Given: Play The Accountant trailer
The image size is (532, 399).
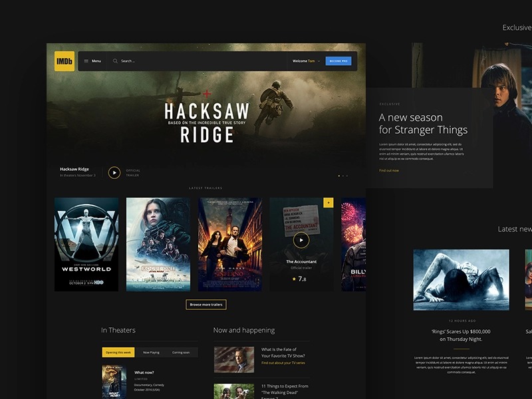Looking at the screenshot, I should [x=301, y=240].
